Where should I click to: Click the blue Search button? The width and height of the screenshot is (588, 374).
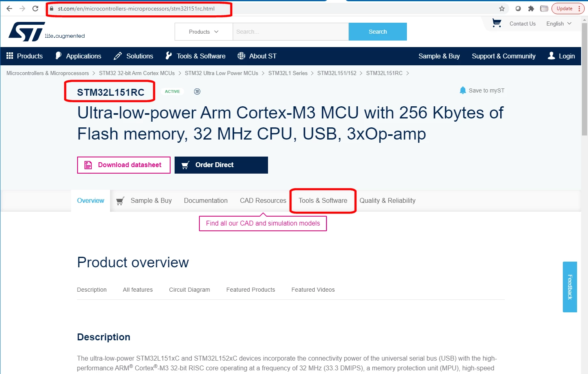[x=378, y=32]
